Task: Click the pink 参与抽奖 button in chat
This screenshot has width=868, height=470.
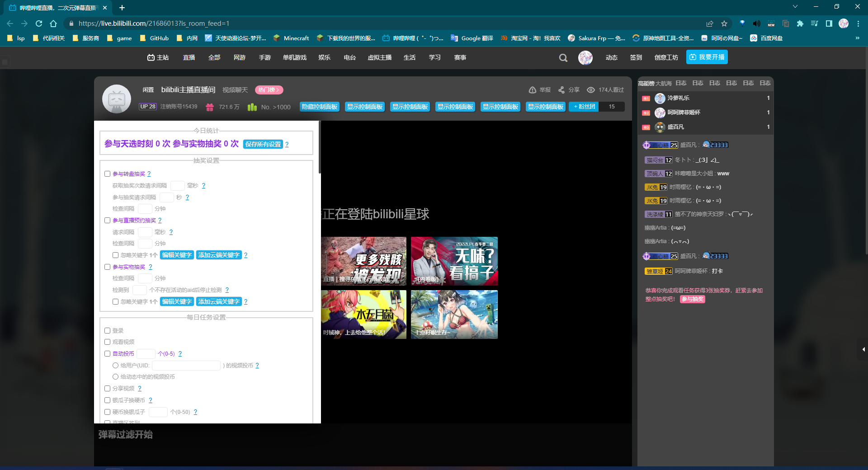Action: click(693, 299)
